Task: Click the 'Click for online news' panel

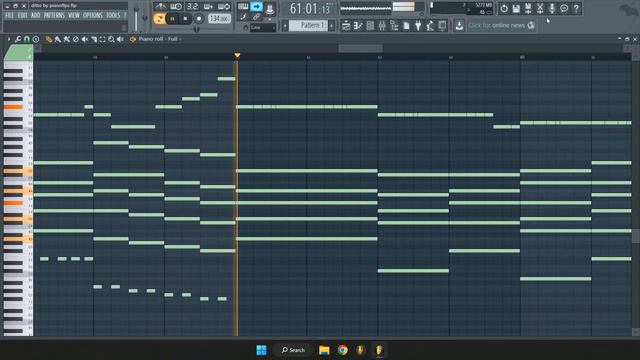Action: coord(501,25)
